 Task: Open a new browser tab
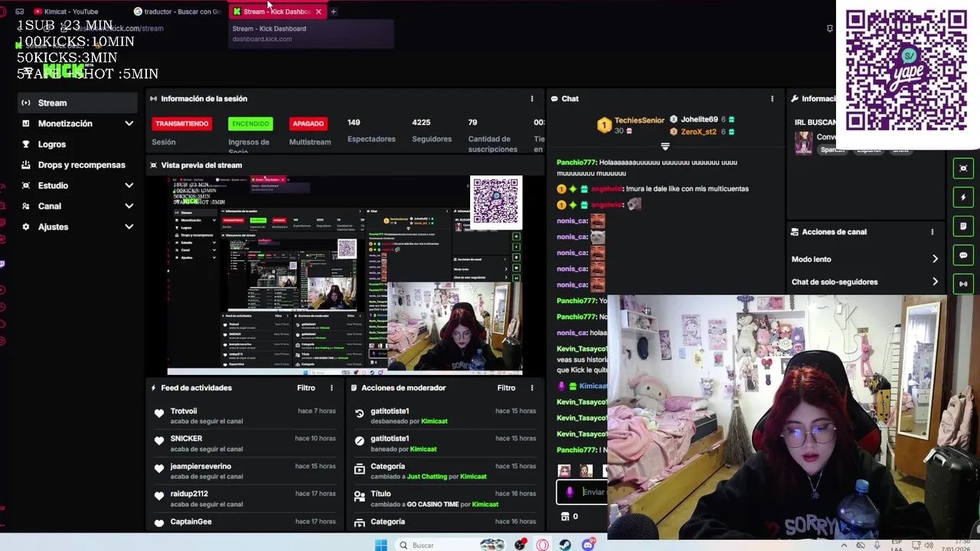click(x=333, y=11)
